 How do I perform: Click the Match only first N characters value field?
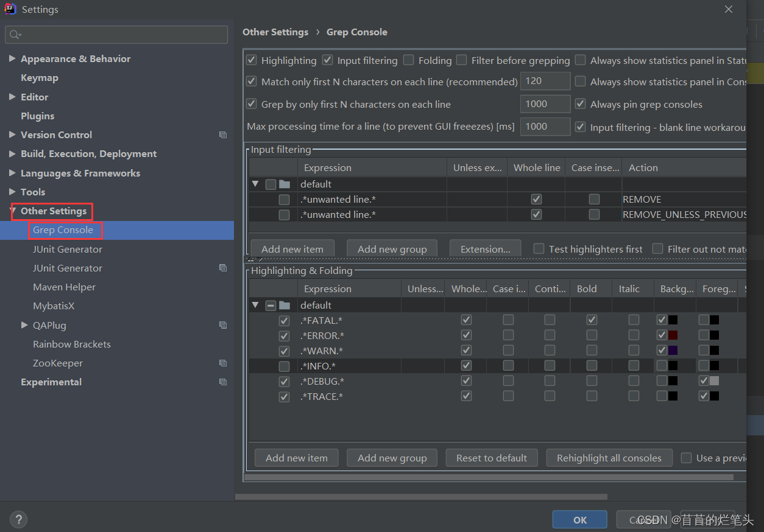(x=545, y=81)
